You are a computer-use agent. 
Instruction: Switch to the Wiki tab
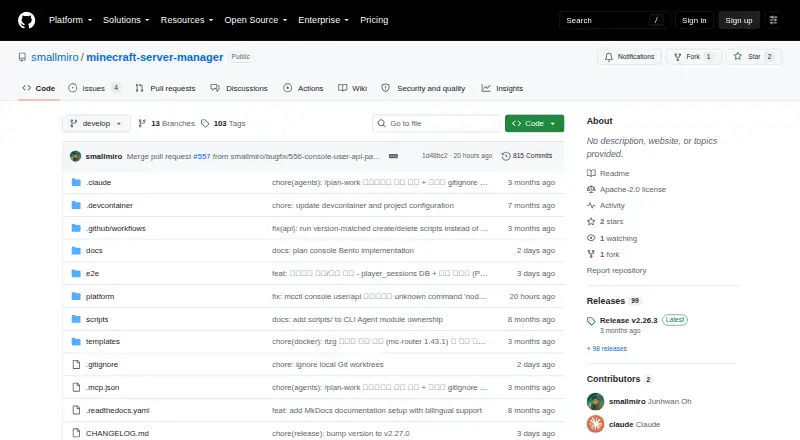click(x=353, y=88)
